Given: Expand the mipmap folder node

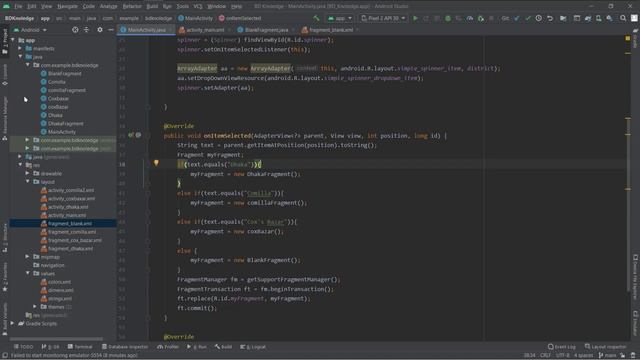Looking at the screenshot, I should (28, 257).
